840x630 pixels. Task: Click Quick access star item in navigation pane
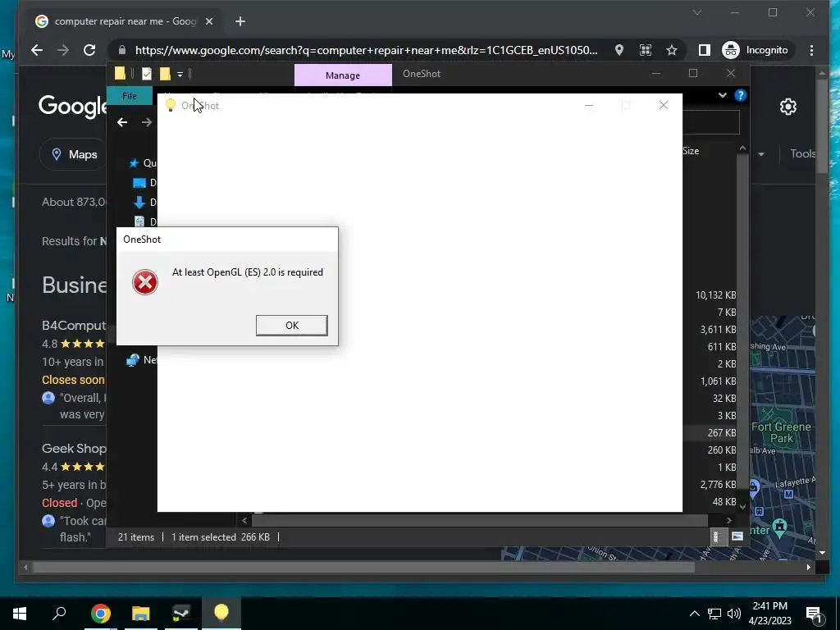pyautogui.click(x=142, y=163)
